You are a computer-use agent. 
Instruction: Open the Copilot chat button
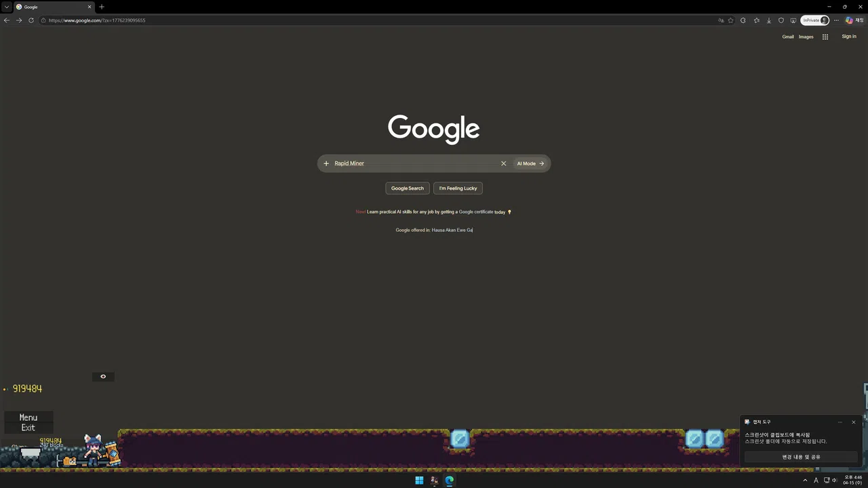point(854,20)
